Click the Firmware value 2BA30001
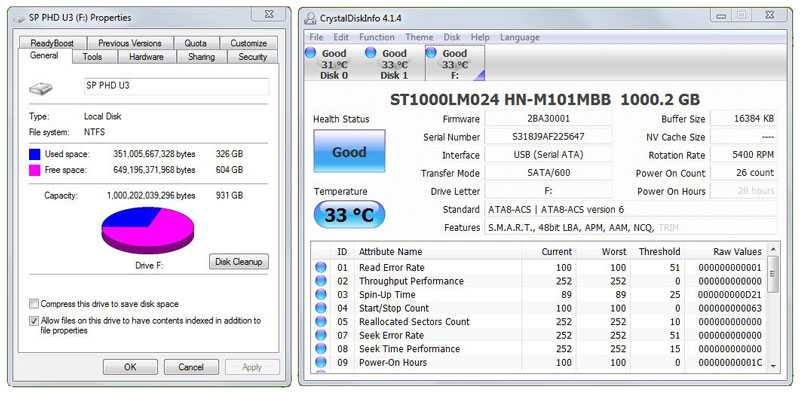This screenshot has height=394, width=800. (x=548, y=119)
